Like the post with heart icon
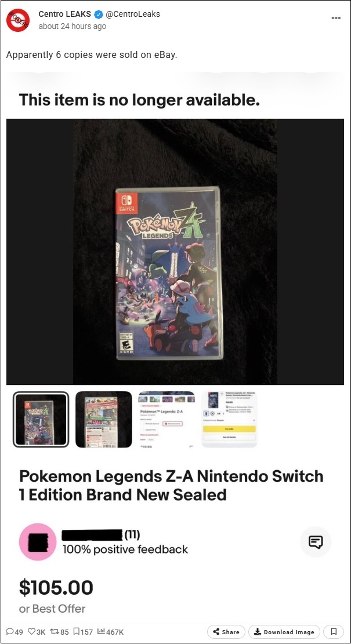 click(31, 632)
